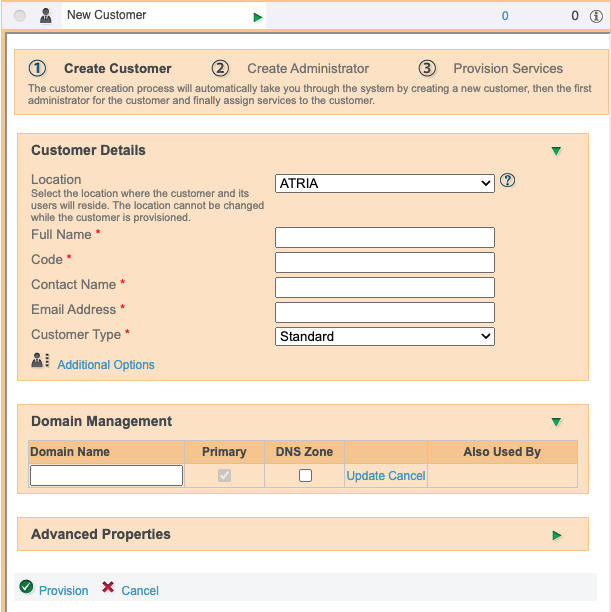The height and width of the screenshot is (612, 611).
Task: Open the Customer Type dropdown showing Standard
Action: coord(385,336)
